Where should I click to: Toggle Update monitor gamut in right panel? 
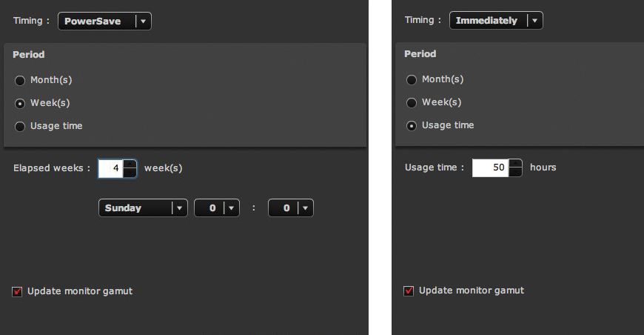pos(409,291)
